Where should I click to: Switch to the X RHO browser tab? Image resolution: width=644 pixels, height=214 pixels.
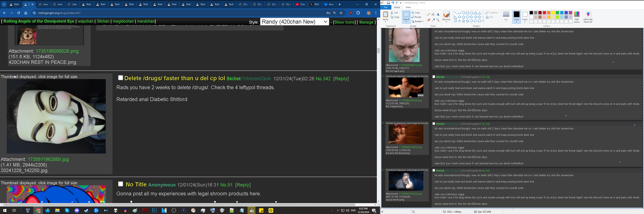tap(315, 4)
